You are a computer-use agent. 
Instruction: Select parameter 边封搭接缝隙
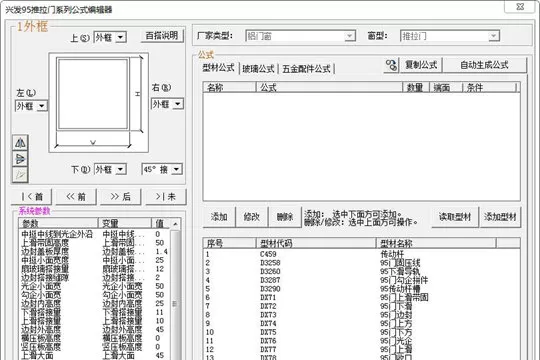(x=95, y=277)
